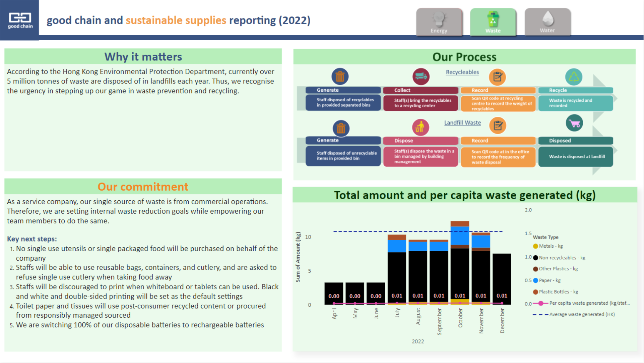Click 'Waste is recycled and recorded' box

point(576,103)
